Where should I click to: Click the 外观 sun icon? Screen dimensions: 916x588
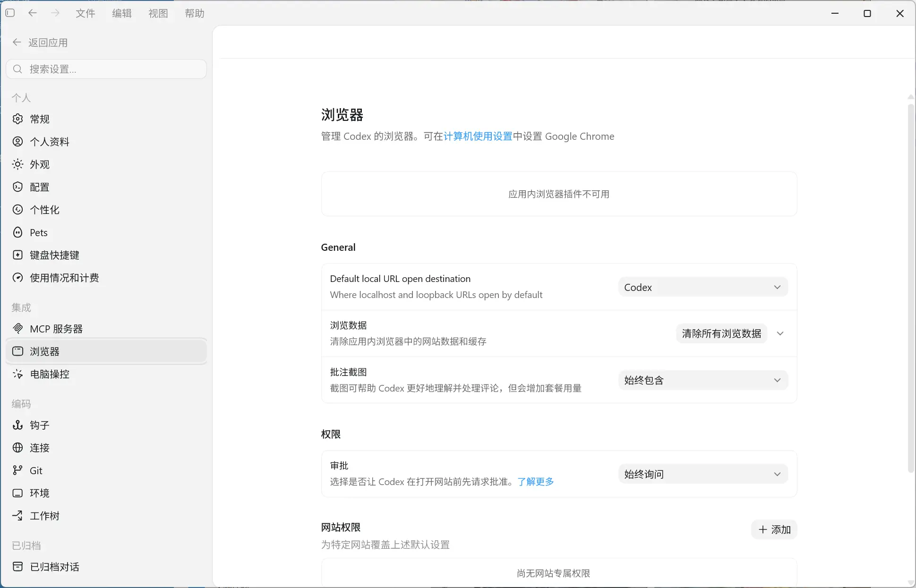[17, 164]
